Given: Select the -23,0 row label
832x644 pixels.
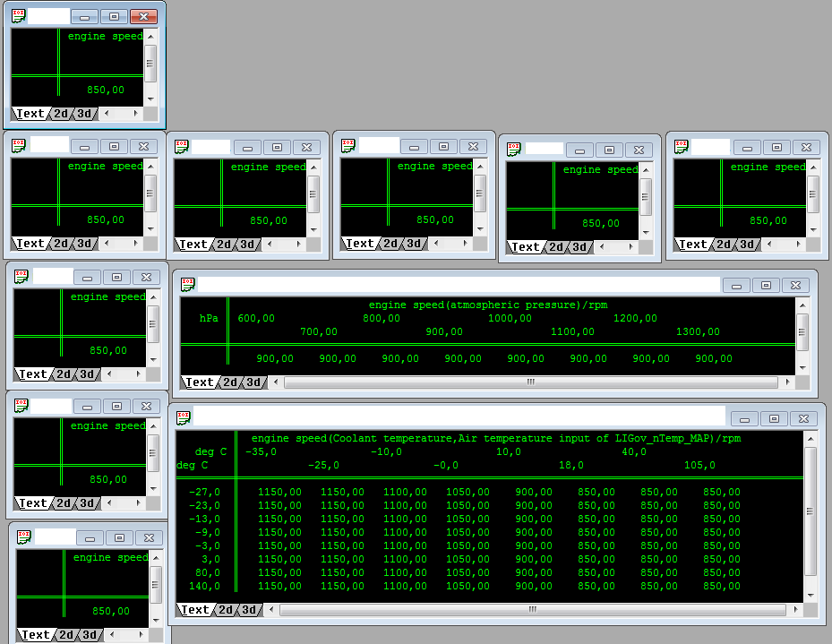Looking at the screenshot, I should (x=204, y=505).
